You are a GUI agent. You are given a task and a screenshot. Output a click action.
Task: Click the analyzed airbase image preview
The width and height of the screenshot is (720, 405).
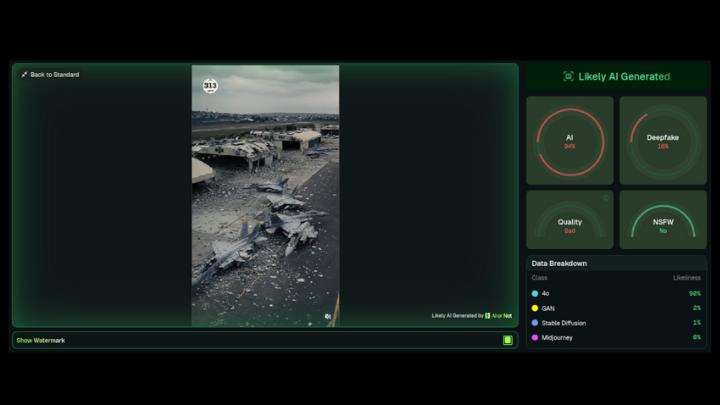point(265,200)
